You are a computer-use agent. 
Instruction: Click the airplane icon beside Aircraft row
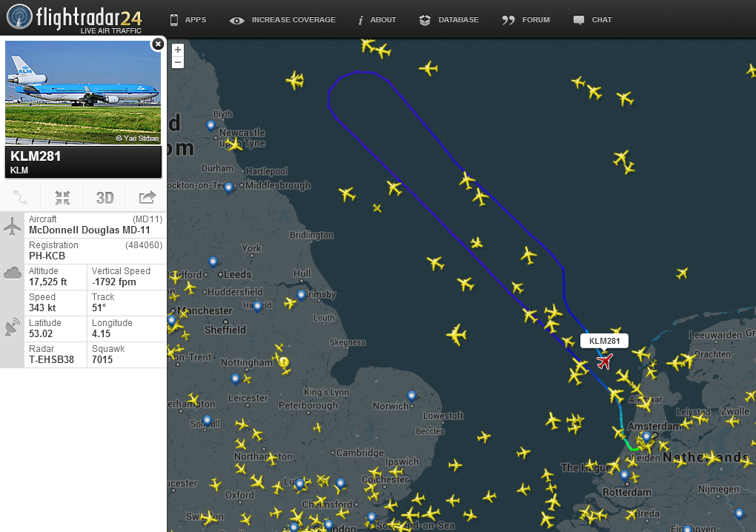pyautogui.click(x=12, y=227)
